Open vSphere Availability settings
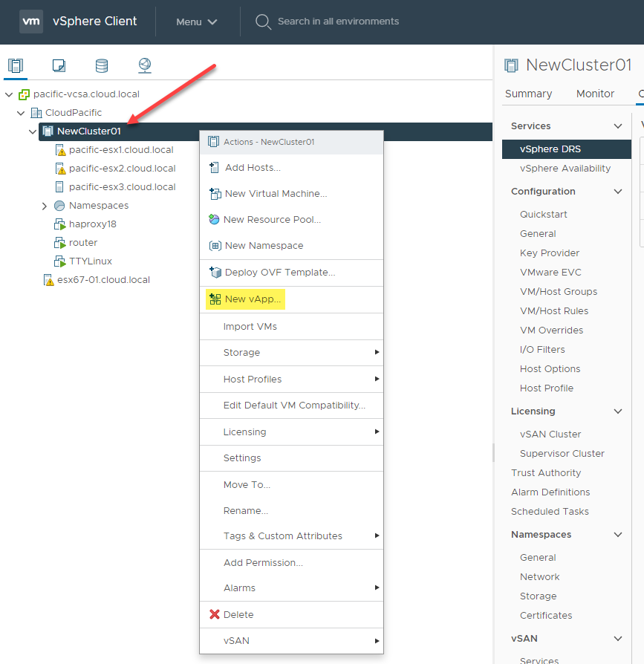 coord(567,169)
